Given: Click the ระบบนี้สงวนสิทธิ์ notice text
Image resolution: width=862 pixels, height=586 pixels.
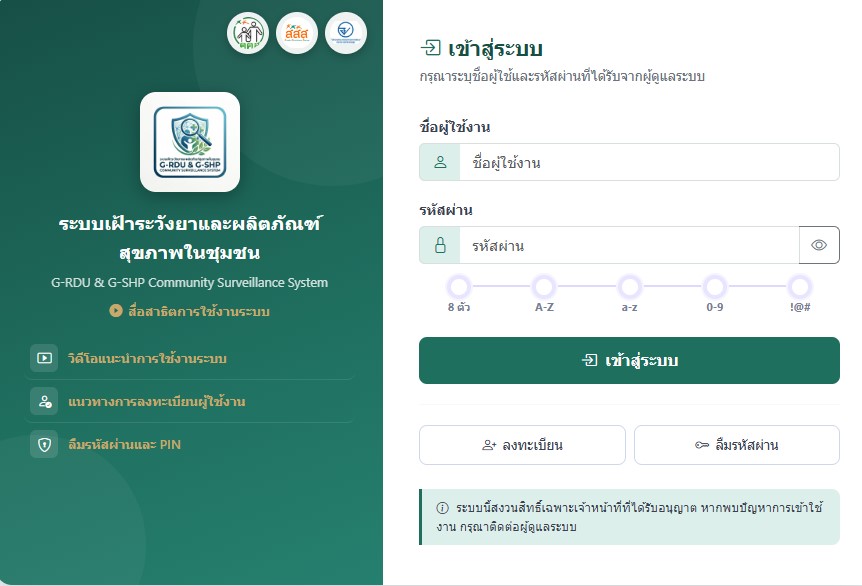Looking at the screenshot, I should (x=629, y=517).
